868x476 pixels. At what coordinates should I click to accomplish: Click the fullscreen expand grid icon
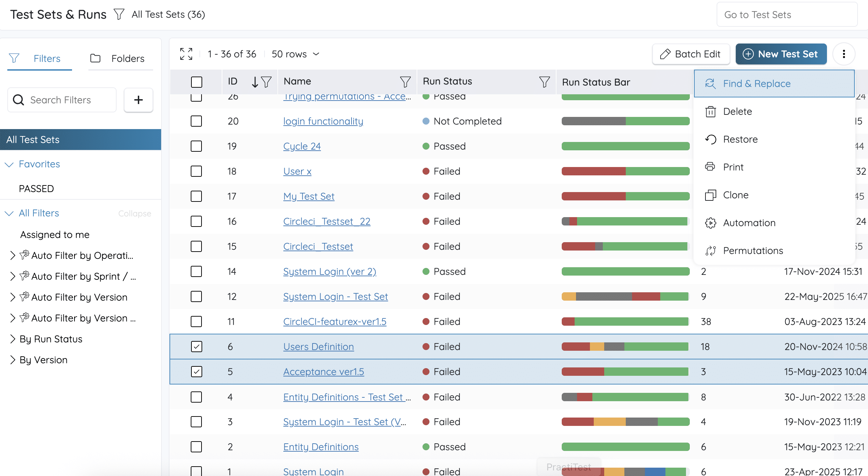pyautogui.click(x=186, y=54)
